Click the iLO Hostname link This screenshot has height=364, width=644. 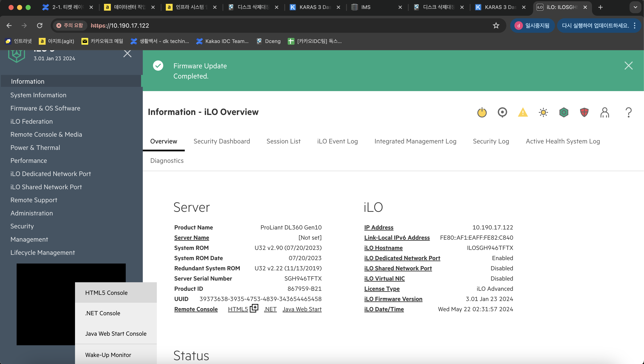pyautogui.click(x=384, y=248)
